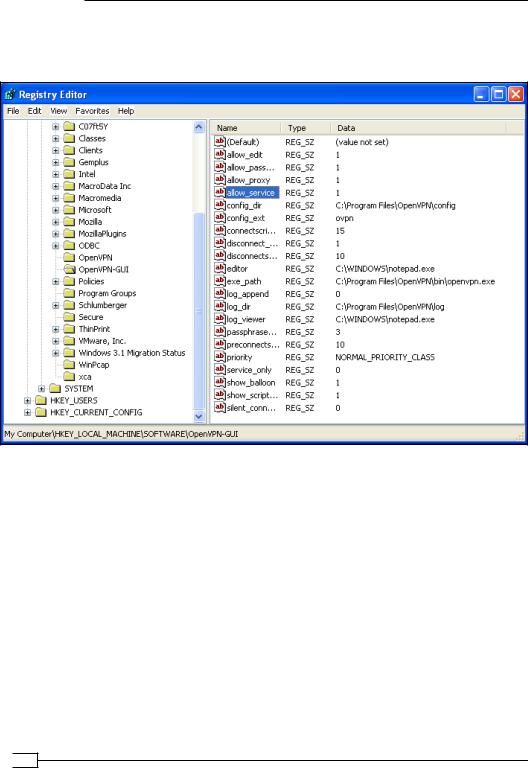Click the allow_proxy string value icon

click(x=219, y=180)
